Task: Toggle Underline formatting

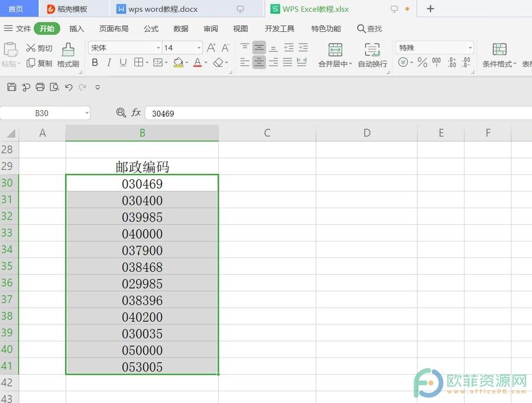Action: 123,63
